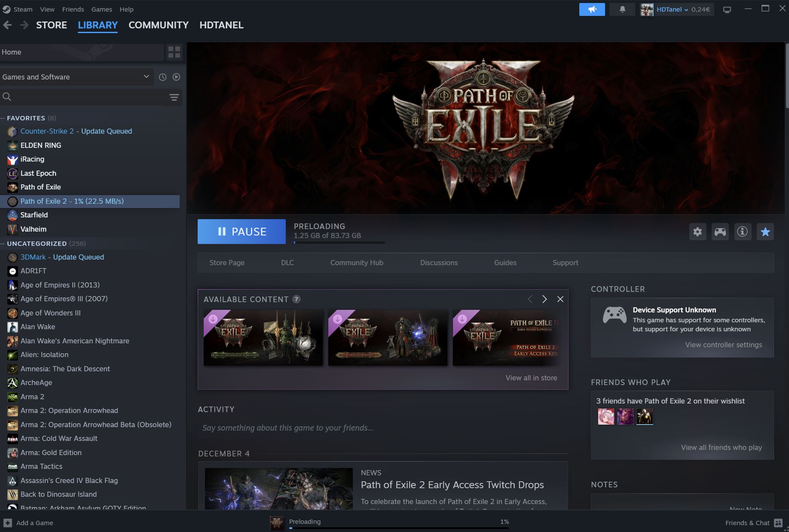
Task: Click HDTanel profile avatar
Action: 647,9
